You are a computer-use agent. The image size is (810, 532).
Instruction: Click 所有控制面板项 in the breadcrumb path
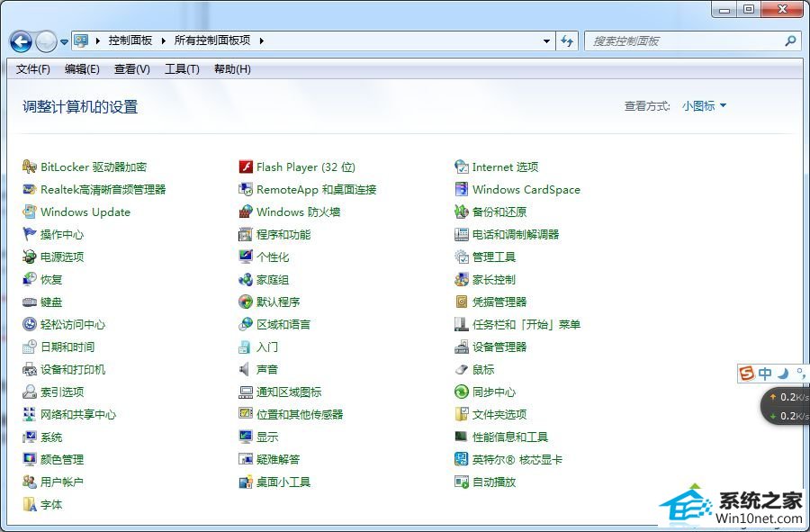[212, 41]
